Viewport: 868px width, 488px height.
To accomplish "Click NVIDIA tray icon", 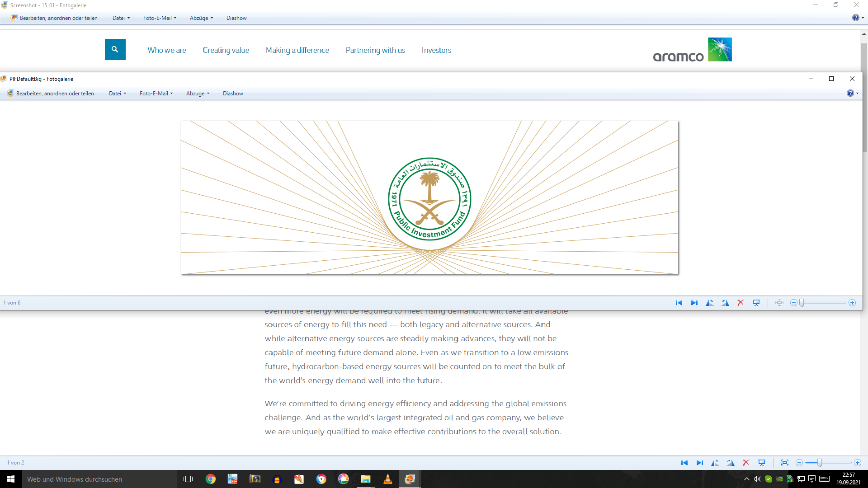I will [779, 479].
